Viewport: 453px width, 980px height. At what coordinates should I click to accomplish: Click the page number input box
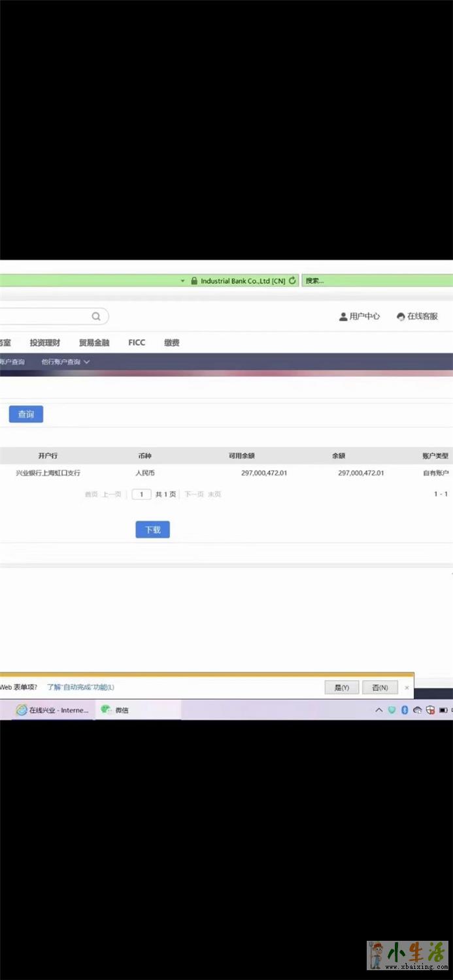(x=141, y=495)
